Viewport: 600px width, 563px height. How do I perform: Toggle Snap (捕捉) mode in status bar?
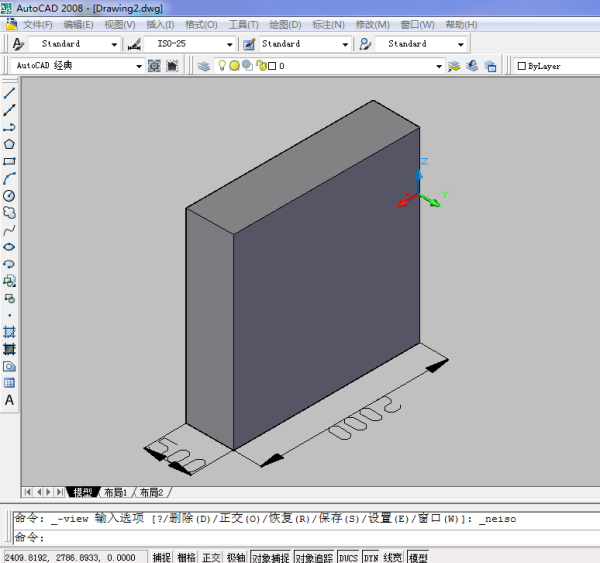[161, 557]
